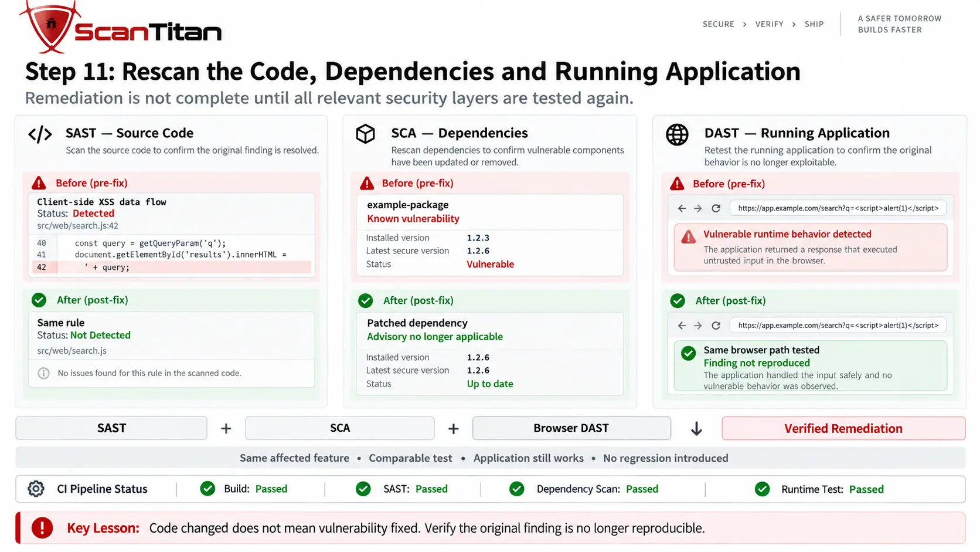Click the SAST After green check icon
This screenshot has height=552, width=980.
(39, 300)
